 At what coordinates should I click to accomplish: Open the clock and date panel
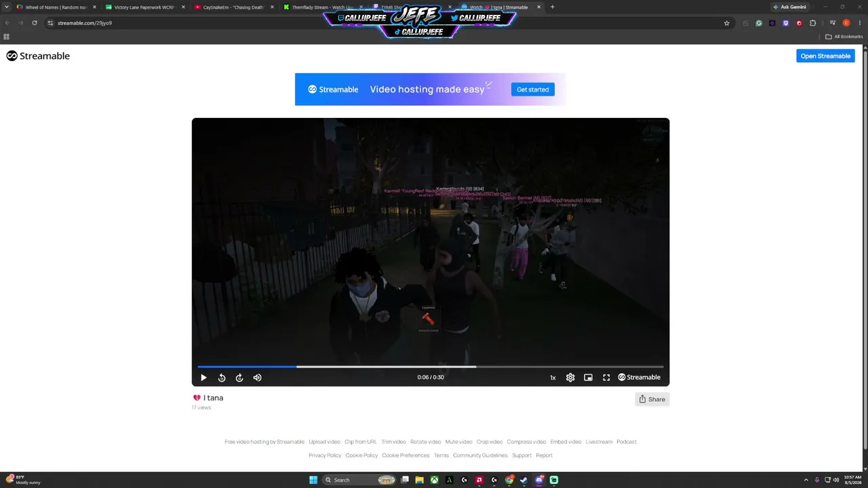pos(852,480)
